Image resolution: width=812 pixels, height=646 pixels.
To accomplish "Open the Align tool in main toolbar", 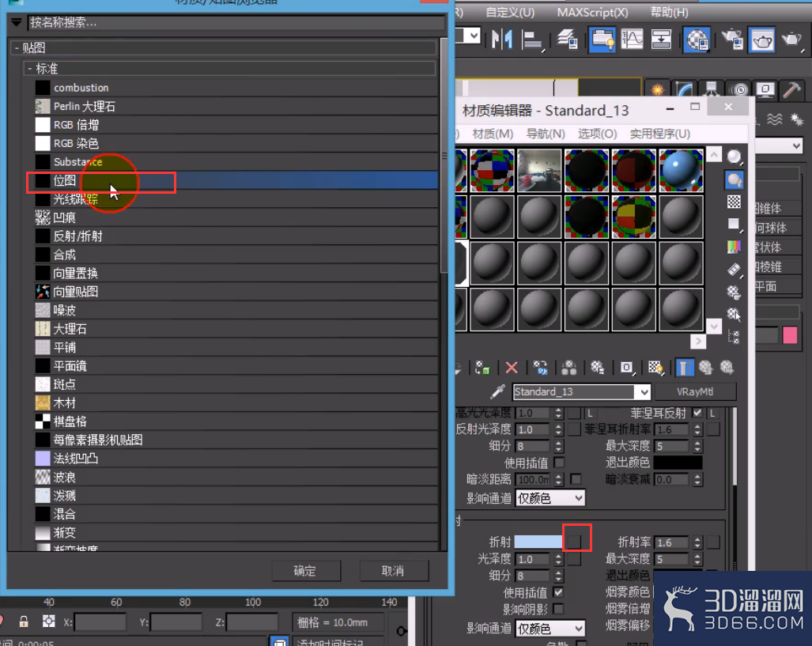I will click(x=532, y=40).
